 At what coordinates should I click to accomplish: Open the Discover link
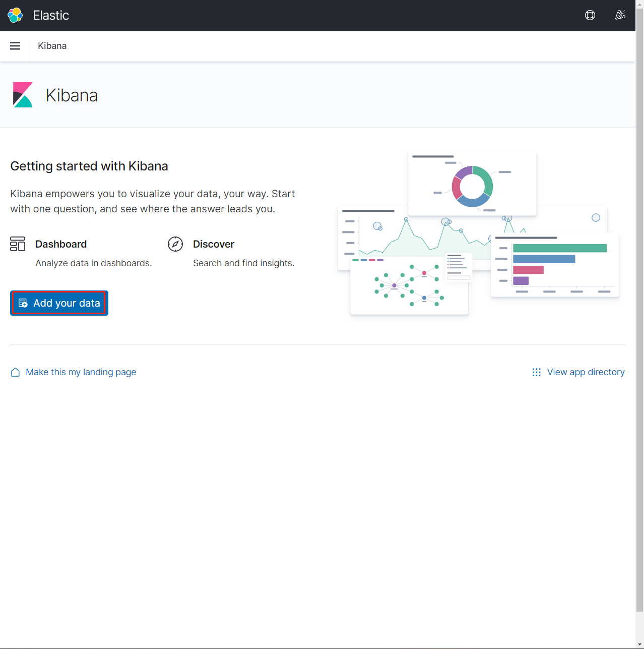click(x=214, y=244)
